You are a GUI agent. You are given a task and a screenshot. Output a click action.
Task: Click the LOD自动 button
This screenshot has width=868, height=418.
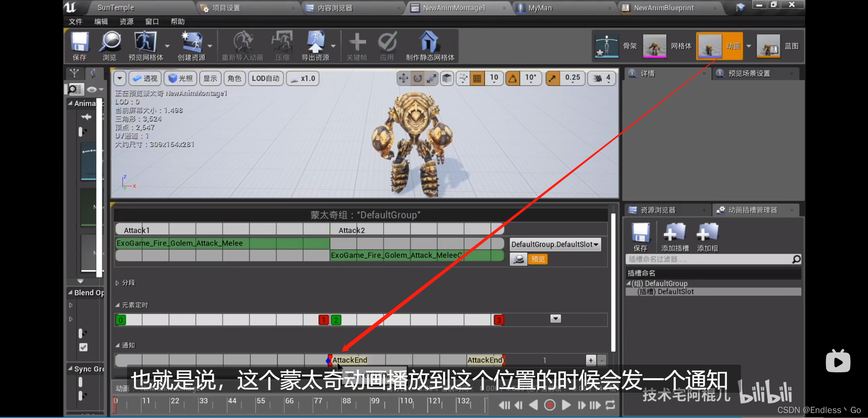(x=266, y=78)
